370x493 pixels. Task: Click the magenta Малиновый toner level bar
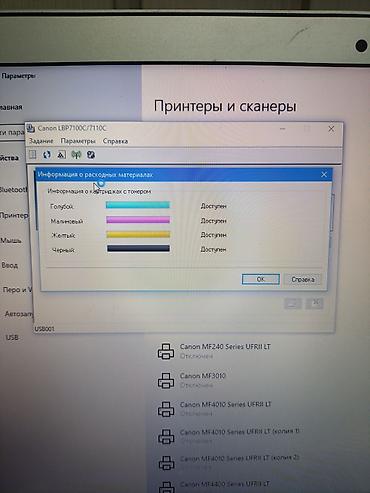pos(138,220)
